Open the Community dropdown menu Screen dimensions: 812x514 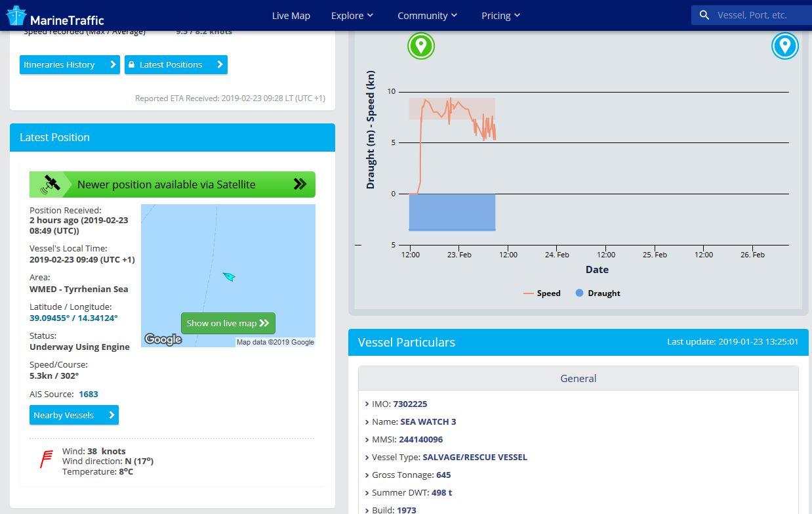click(x=428, y=15)
